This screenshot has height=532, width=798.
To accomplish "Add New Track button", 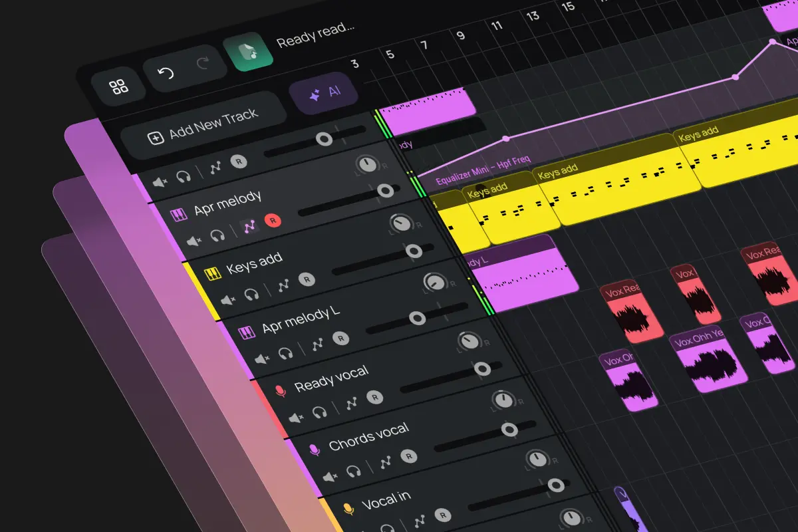I will [x=203, y=126].
